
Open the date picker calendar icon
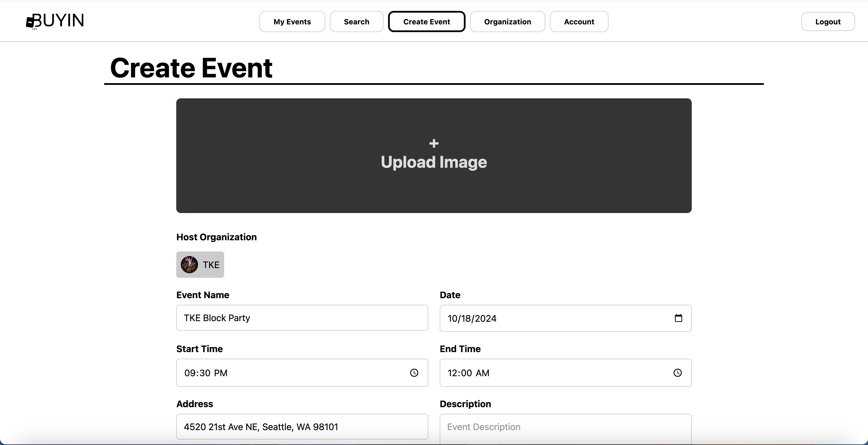678,318
